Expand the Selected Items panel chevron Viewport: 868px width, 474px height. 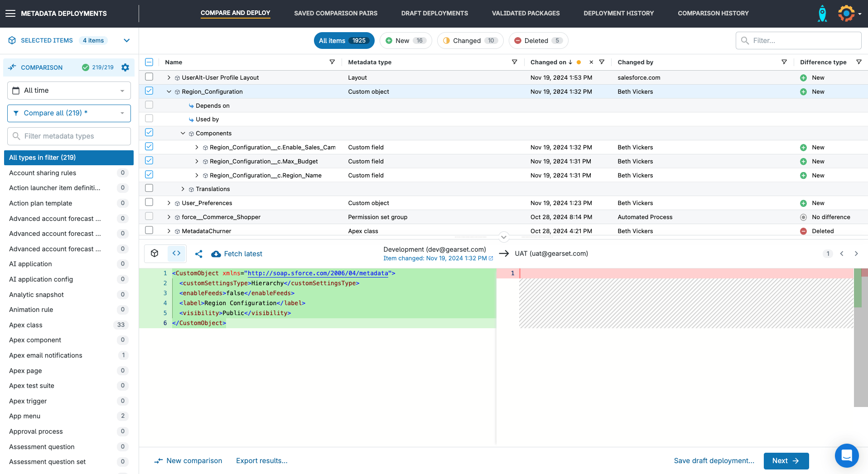(x=127, y=41)
